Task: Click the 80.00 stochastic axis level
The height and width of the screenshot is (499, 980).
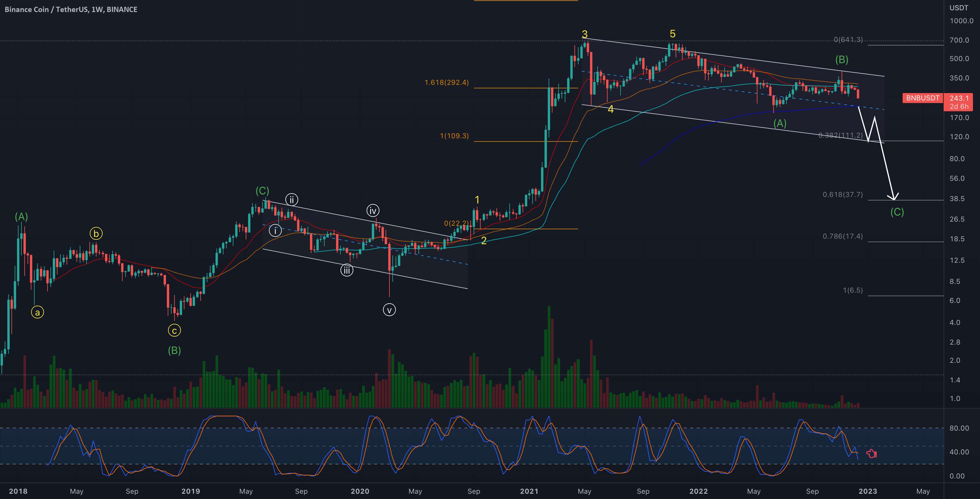Action: pos(959,428)
